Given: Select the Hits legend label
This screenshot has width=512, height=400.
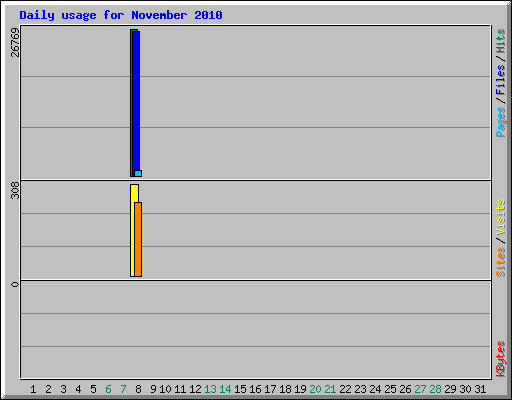Looking at the screenshot, I should tap(500, 41).
